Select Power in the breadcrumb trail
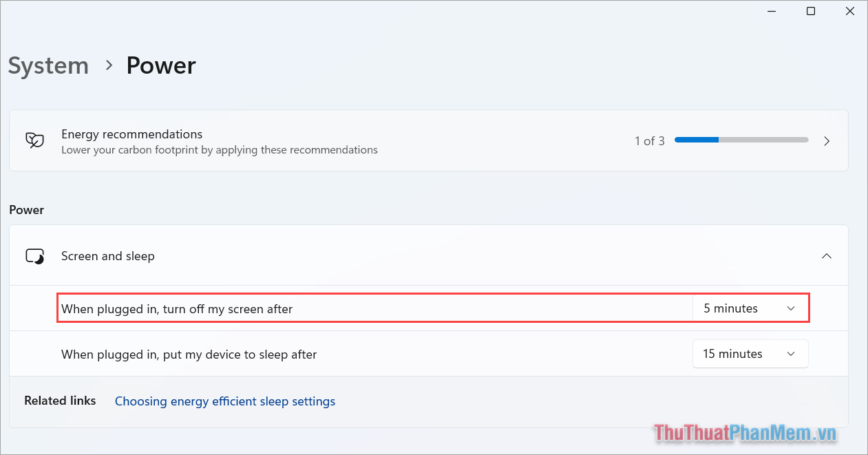Screen dimensions: 868x455 160,65
